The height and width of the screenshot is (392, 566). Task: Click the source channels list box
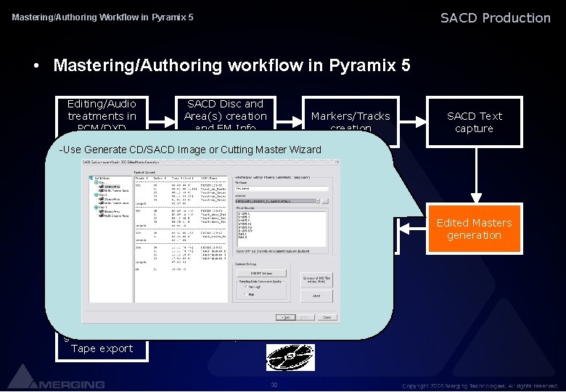(282, 229)
